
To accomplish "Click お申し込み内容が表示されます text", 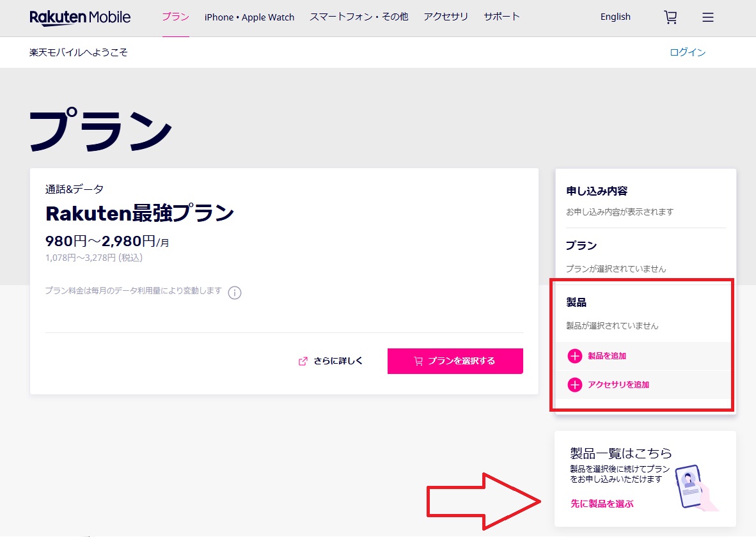I will [620, 212].
